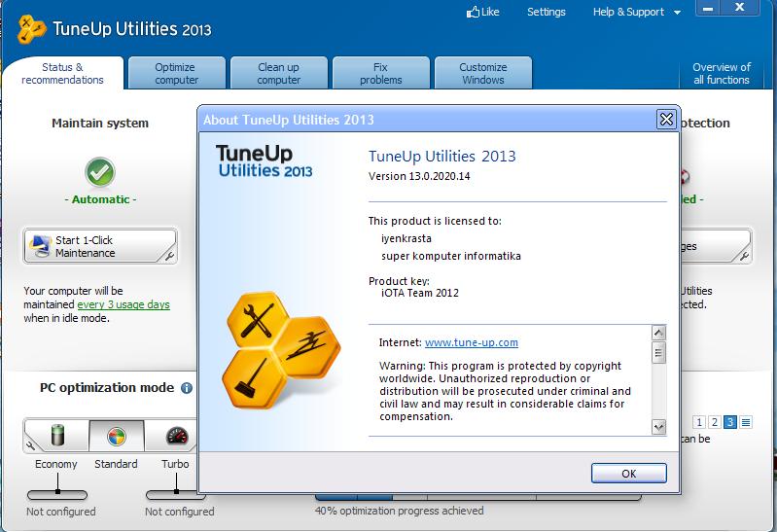Screen dimensions: 777x532
Task: Select Economy mode battery icon
Action: (x=58, y=436)
